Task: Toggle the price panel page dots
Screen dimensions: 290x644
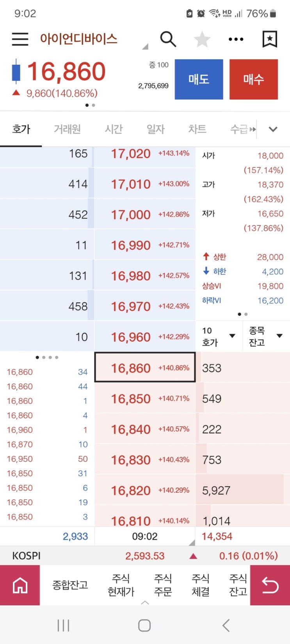Action: pos(90,105)
